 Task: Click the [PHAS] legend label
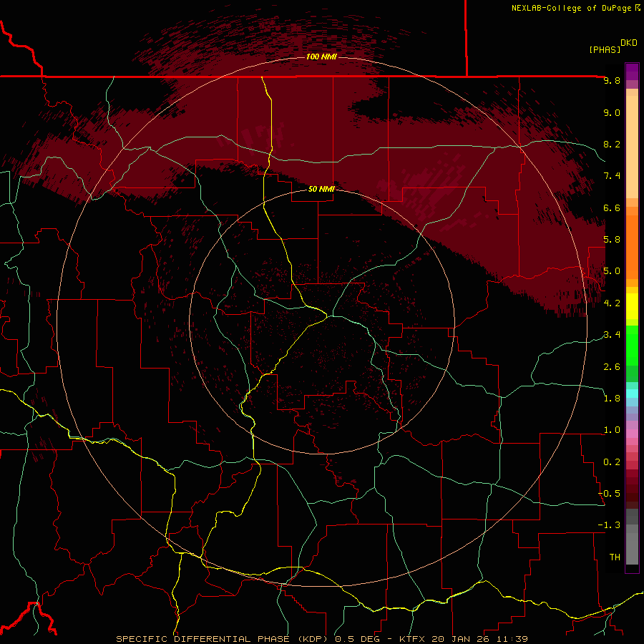tap(605, 49)
